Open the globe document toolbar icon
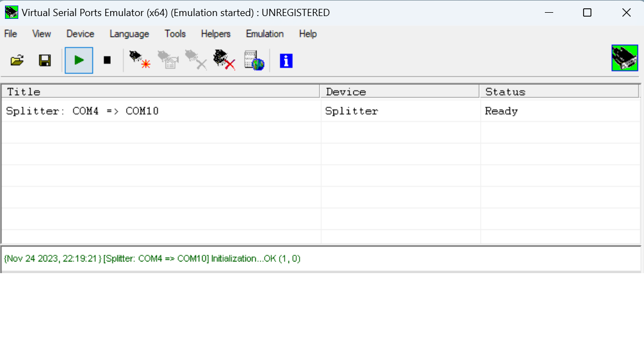 [x=254, y=60]
